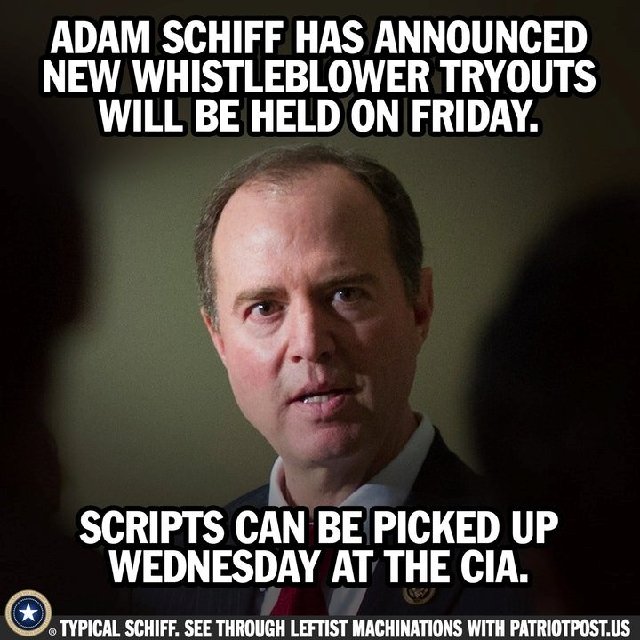
Task: Click the word 'ANNOUNCED' in the first line
Action: click(482, 38)
